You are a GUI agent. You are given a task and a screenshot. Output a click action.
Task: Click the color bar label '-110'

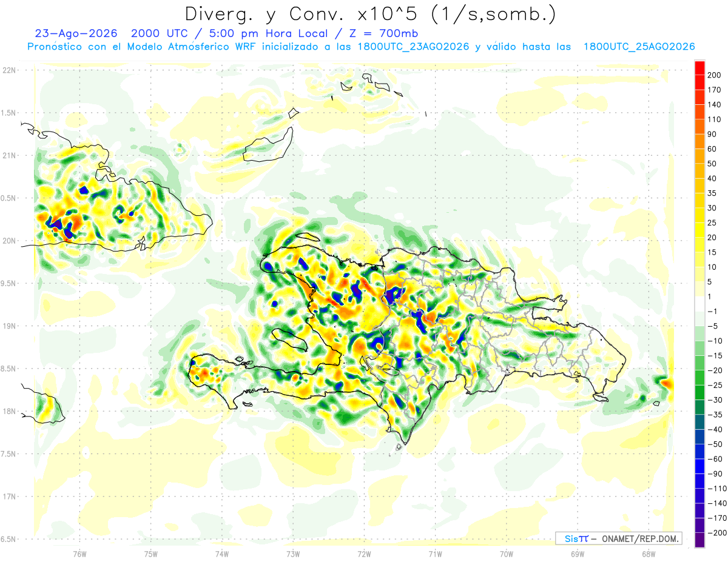(x=718, y=488)
